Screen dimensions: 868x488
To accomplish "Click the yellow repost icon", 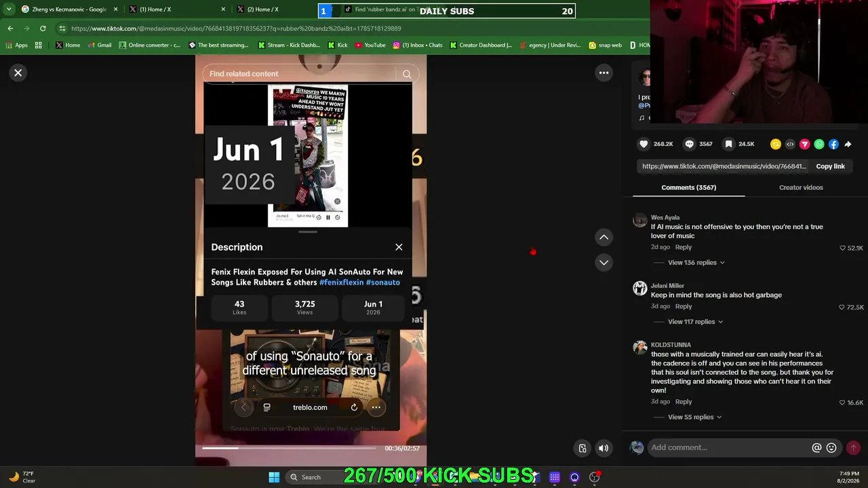I will coord(776,144).
